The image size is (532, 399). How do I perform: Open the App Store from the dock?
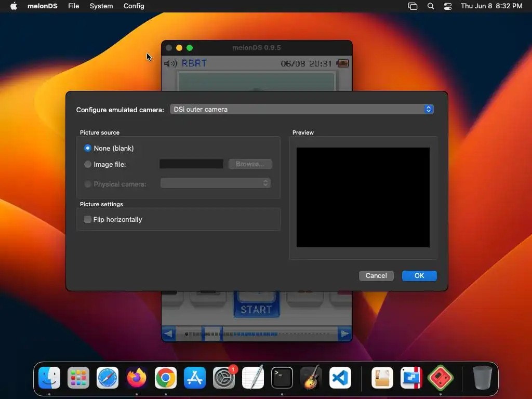(x=195, y=378)
